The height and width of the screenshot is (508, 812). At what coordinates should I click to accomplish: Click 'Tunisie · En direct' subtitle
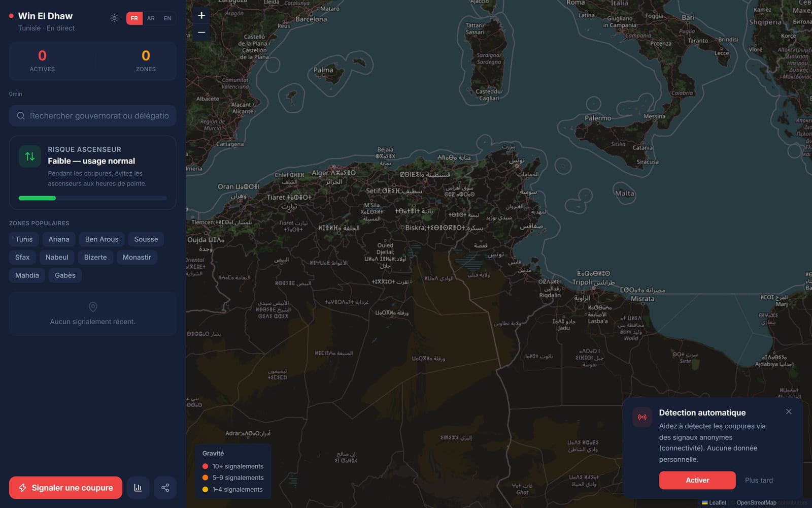[x=46, y=28]
